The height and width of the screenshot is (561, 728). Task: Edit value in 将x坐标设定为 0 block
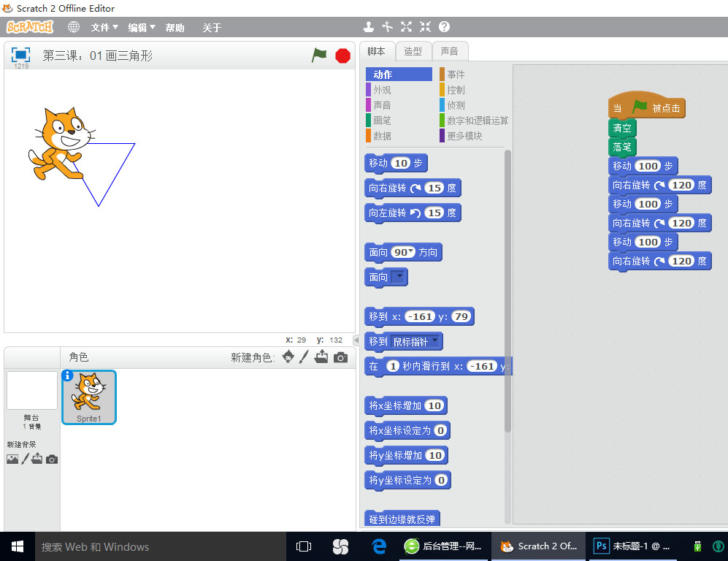[x=440, y=430]
